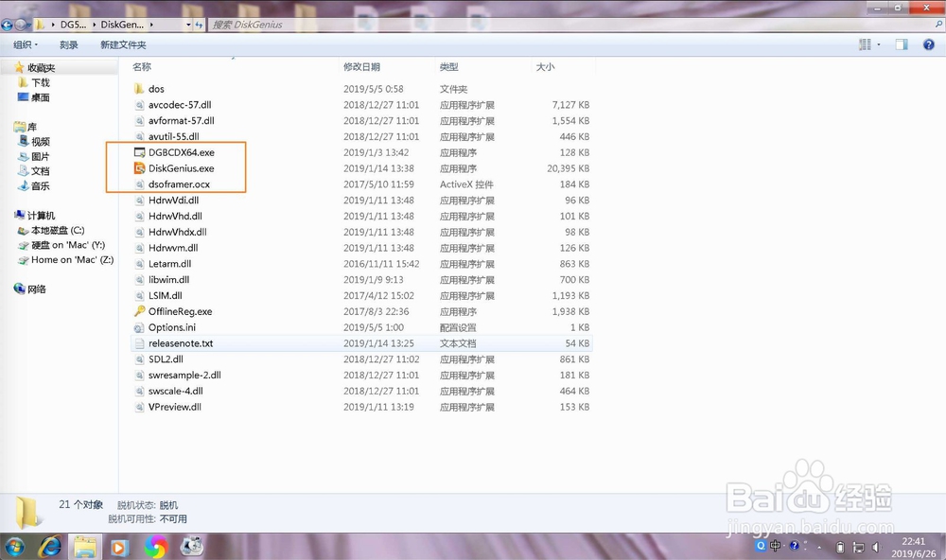Open the colorful browser taskbar icon
Viewport: 946px width, 560px height.
pyautogui.click(x=156, y=547)
